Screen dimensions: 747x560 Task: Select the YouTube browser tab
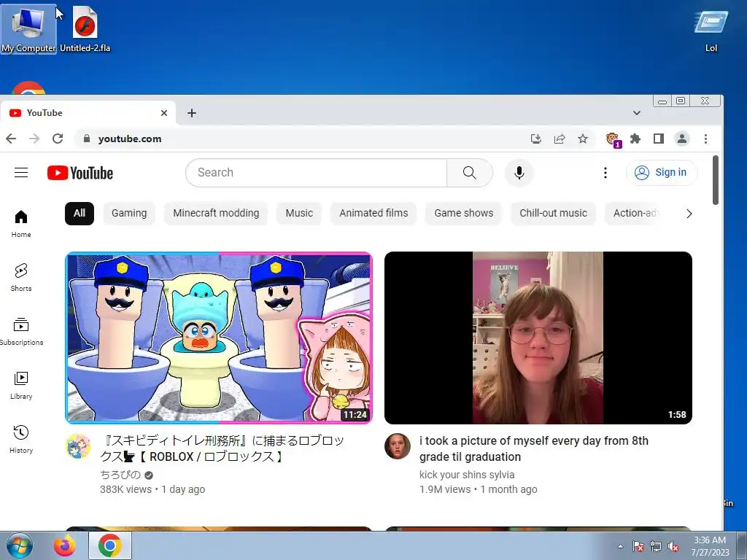88,113
